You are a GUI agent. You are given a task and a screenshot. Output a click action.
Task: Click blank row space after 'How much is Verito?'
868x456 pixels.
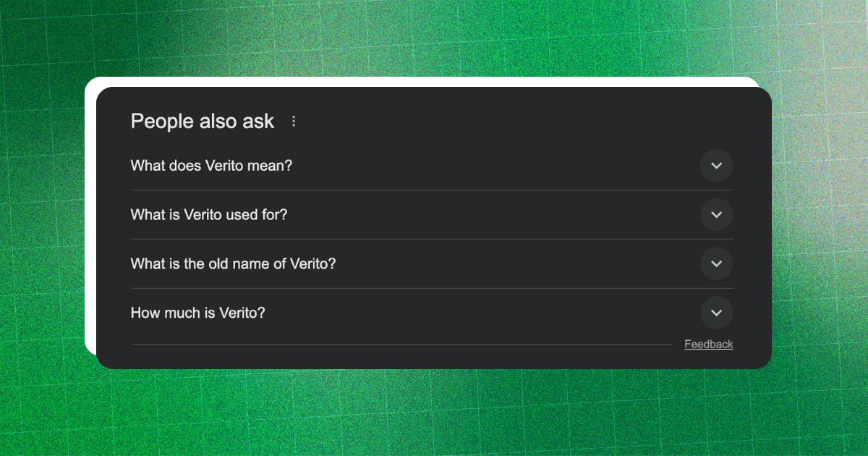pyautogui.click(x=477, y=313)
